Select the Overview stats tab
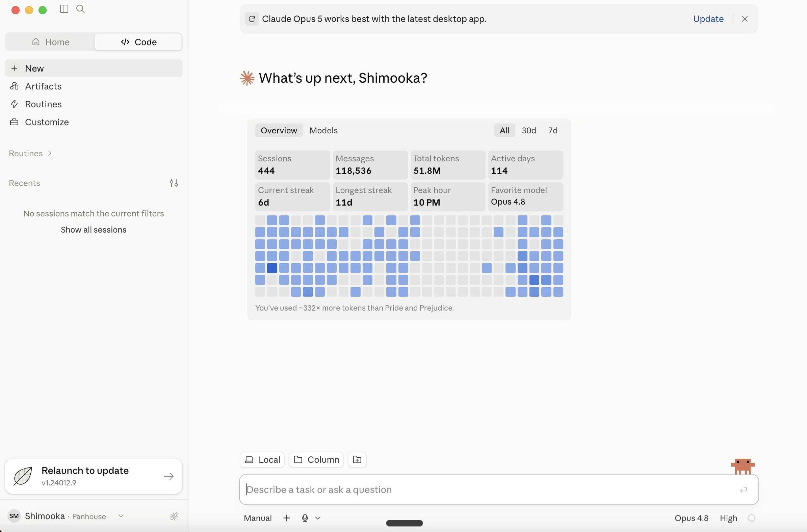 point(279,131)
